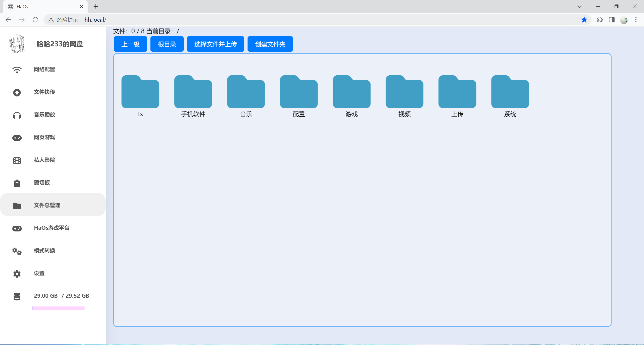
Task: Click the storage usage progress bar
Action: click(58, 308)
